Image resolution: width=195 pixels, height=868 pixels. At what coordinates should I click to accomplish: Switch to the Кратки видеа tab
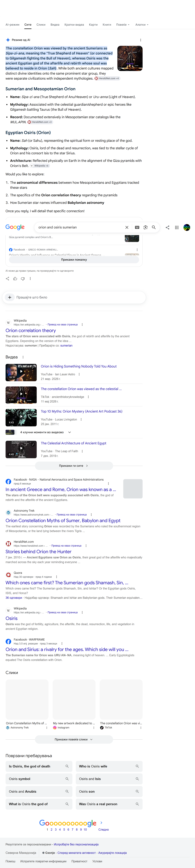[74, 25]
